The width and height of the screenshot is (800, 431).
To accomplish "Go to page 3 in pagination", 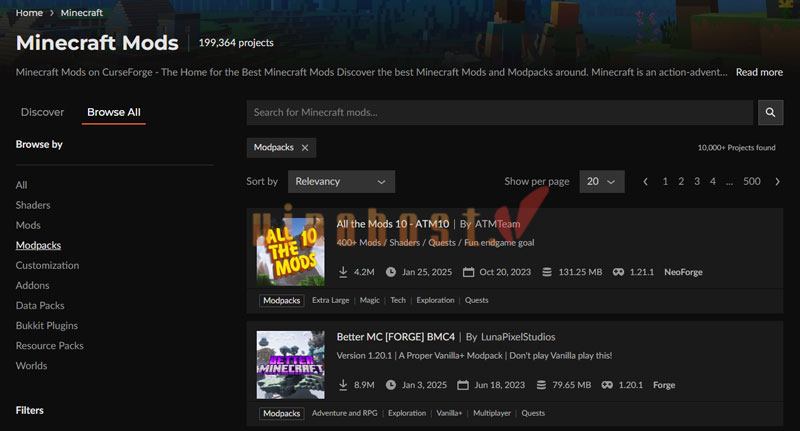I will (x=697, y=182).
